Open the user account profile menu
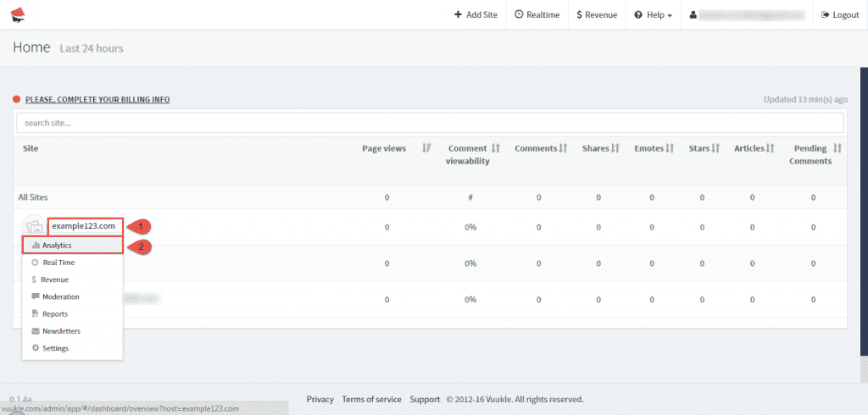This screenshot has height=415, width=868. coord(747,14)
